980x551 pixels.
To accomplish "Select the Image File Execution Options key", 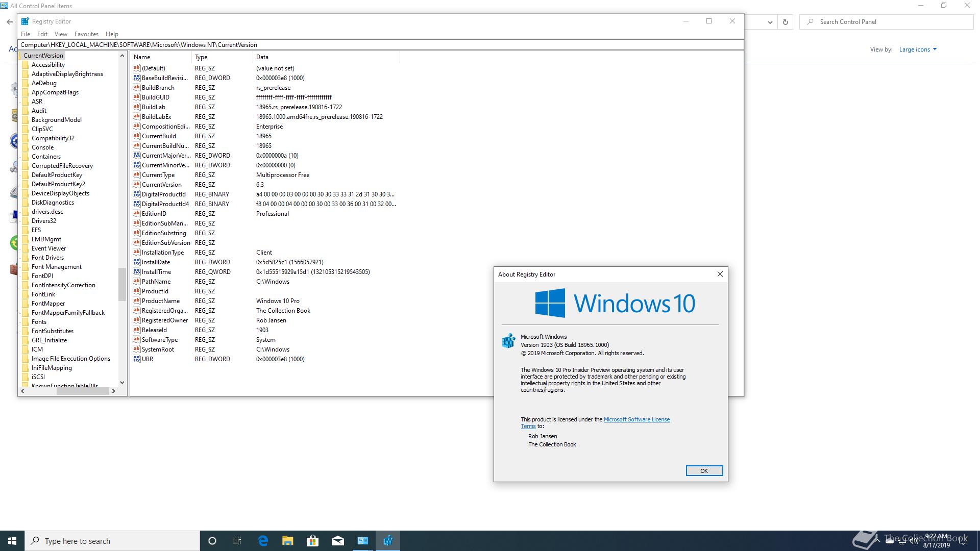I will tap(70, 359).
